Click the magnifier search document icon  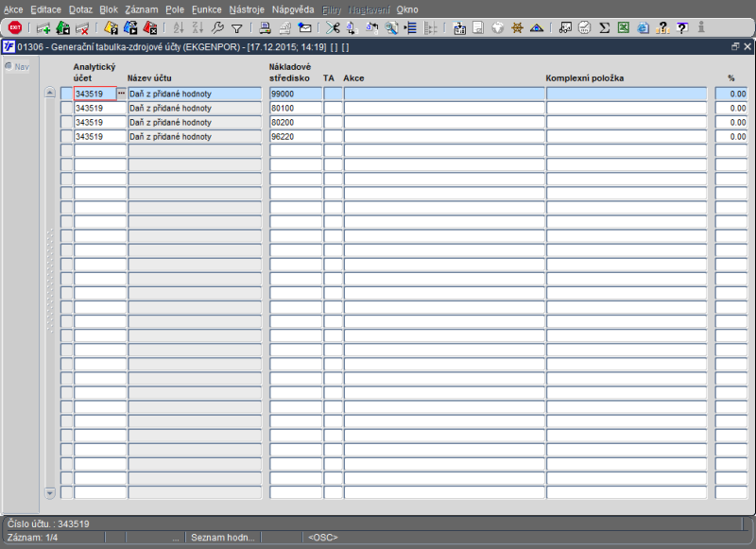point(391,28)
